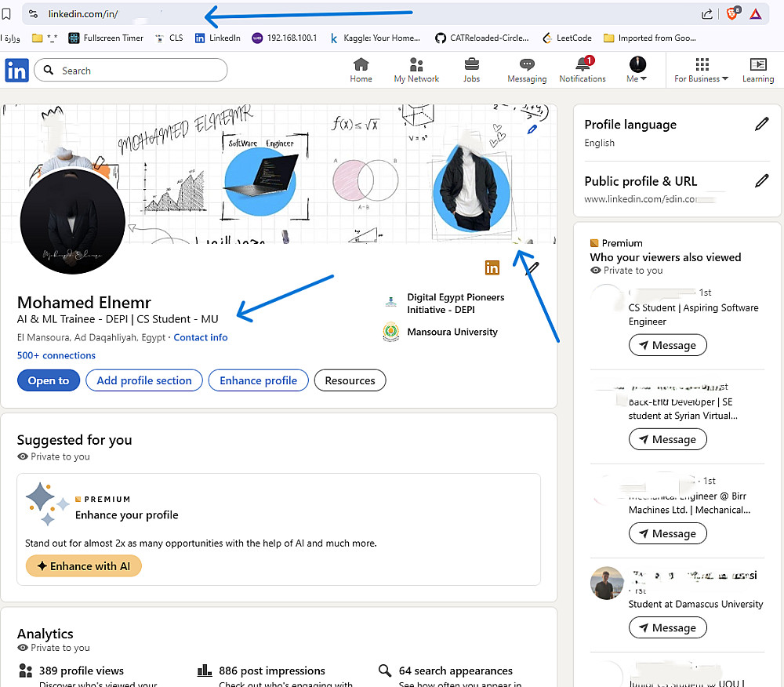Click Add profile section button
784x687 pixels.
point(144,380)
